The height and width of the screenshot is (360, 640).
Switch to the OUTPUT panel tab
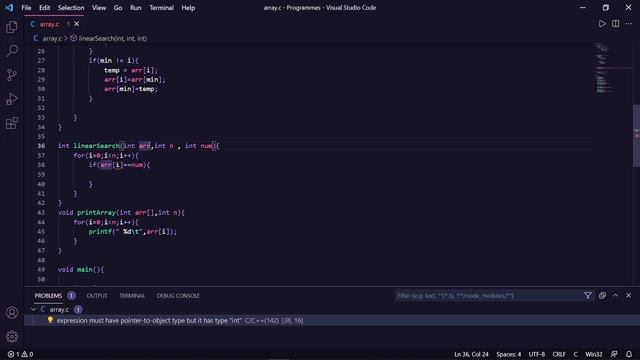[97, 296]
